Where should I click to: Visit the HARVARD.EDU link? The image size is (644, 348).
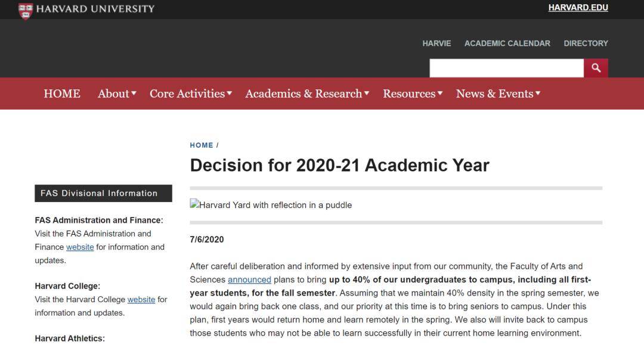point(578,8)
